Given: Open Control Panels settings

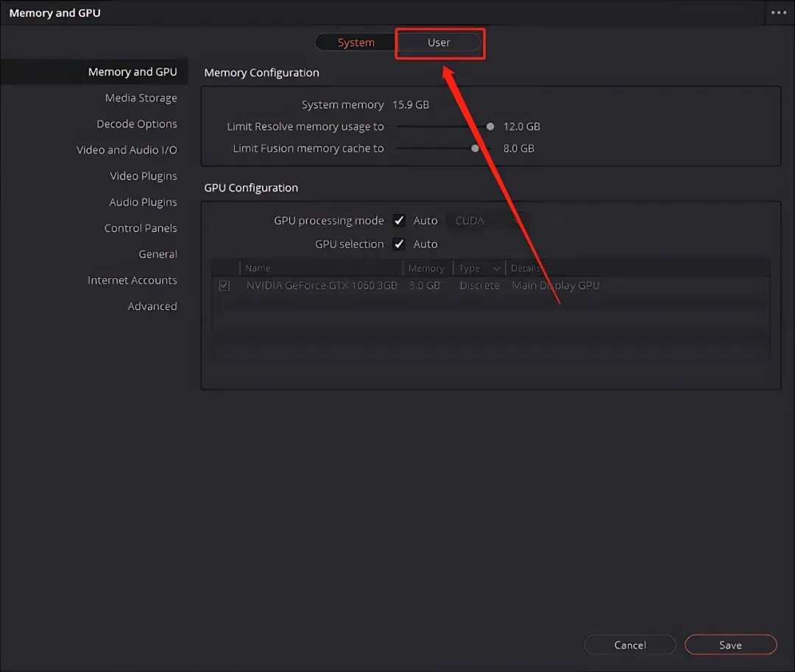Looking at the screenshot, I should (141, 228).
